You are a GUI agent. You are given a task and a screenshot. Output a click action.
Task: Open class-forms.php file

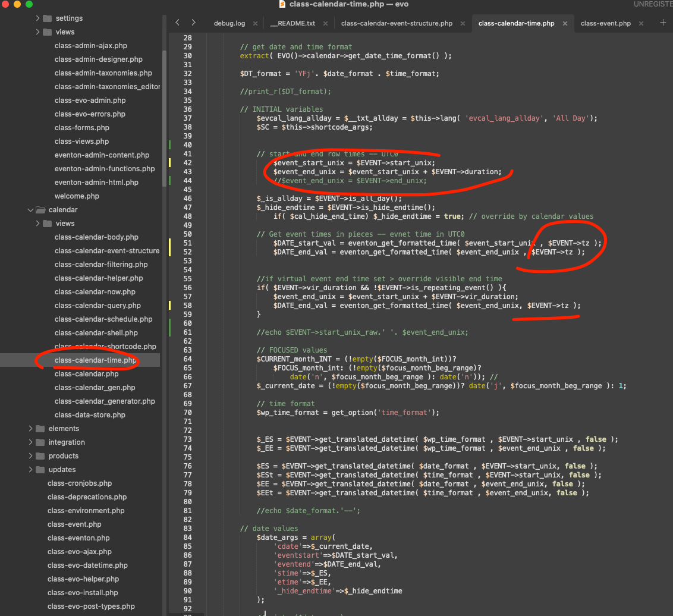click(81, 128)
